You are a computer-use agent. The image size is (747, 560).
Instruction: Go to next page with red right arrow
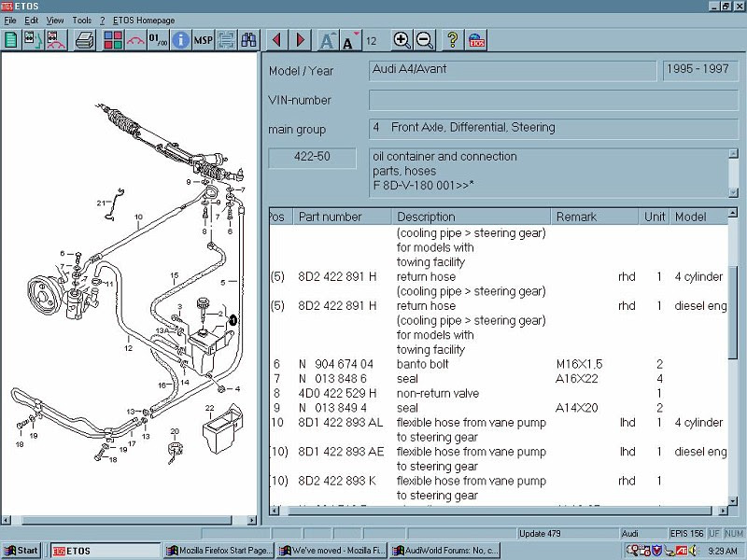(x=300, y=40)
